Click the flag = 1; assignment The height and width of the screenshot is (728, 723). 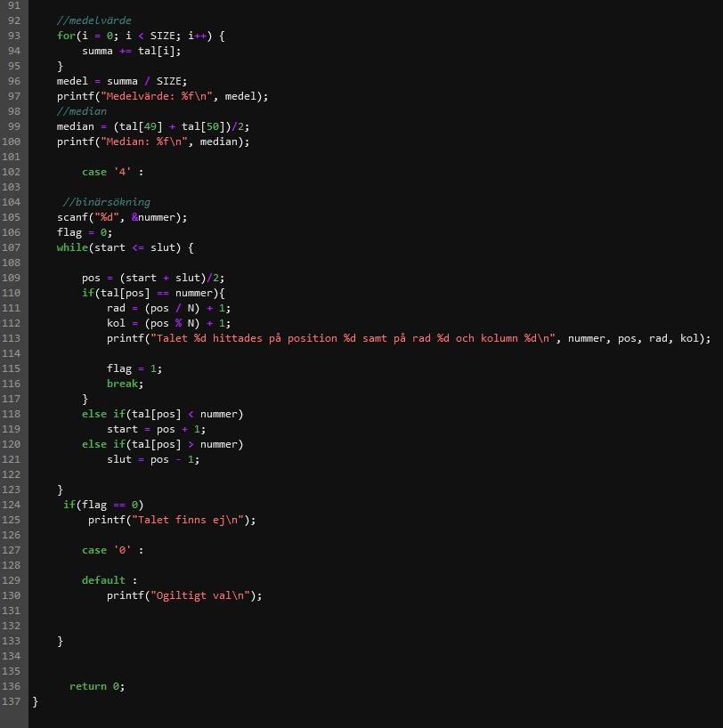coord(134,368)
